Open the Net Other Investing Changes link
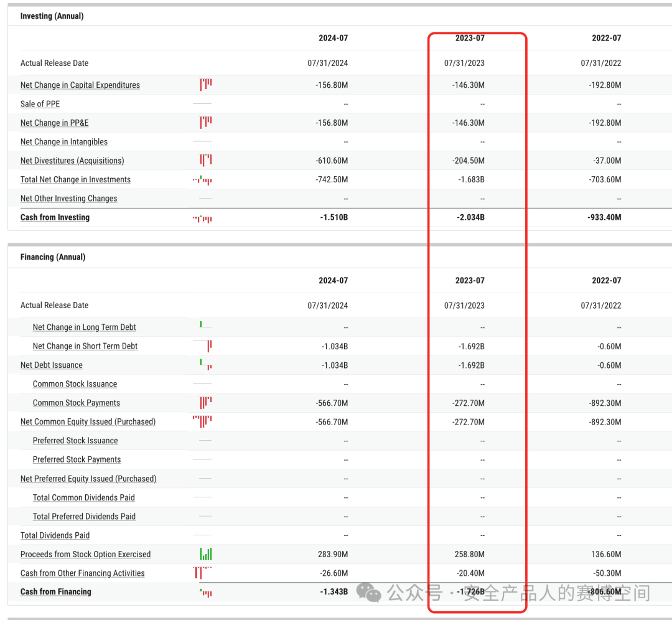Image resolution: width=672 pixels, height=620 pixels. (68, 198)
